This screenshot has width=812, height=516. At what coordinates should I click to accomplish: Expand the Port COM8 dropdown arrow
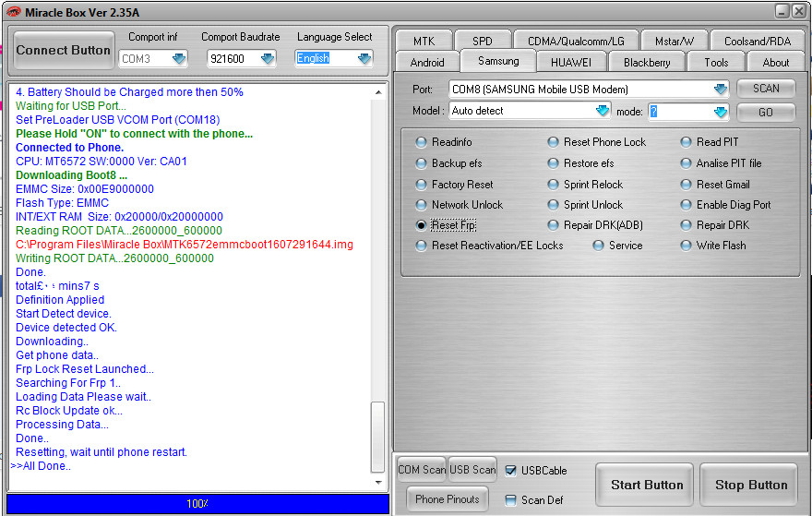(721, 90)
